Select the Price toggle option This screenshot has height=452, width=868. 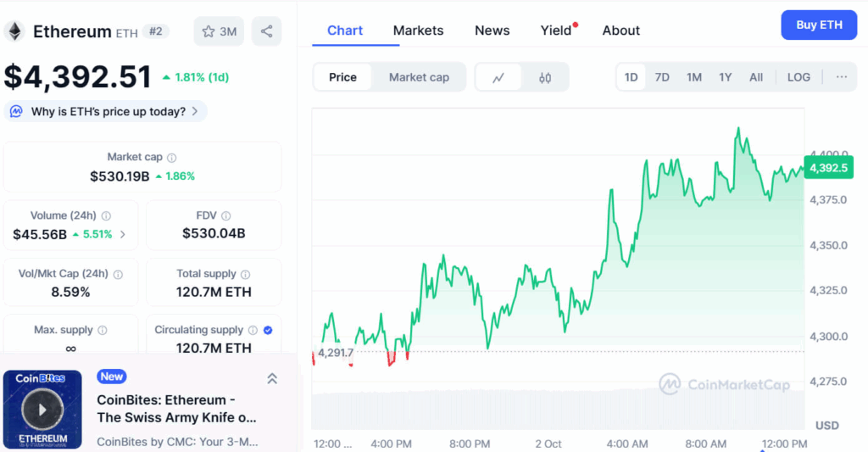tap(342, 77)
